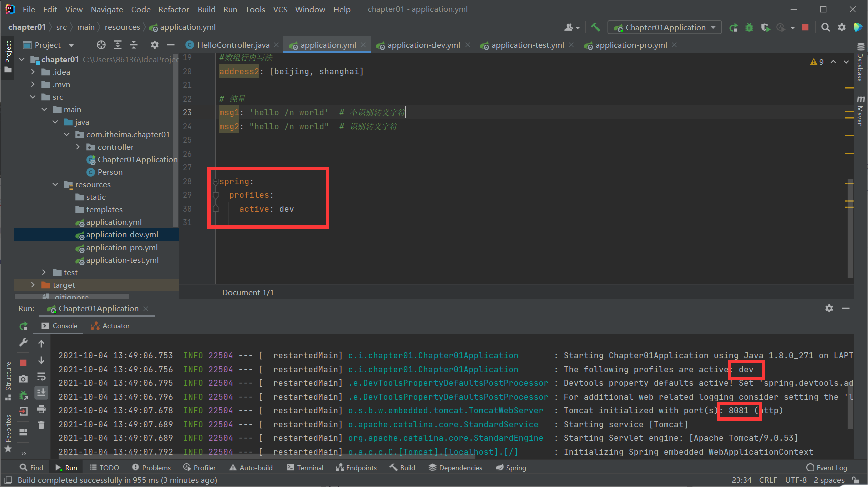Image resolution: width=868 pixels, height=487 pixels.
Task: Build the project with the hammer icon
Action: 595,27
